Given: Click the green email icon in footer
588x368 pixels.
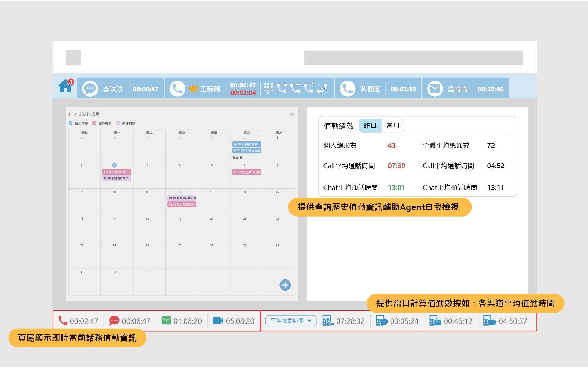Looking at the screenshot, I should tap(166, 321).
